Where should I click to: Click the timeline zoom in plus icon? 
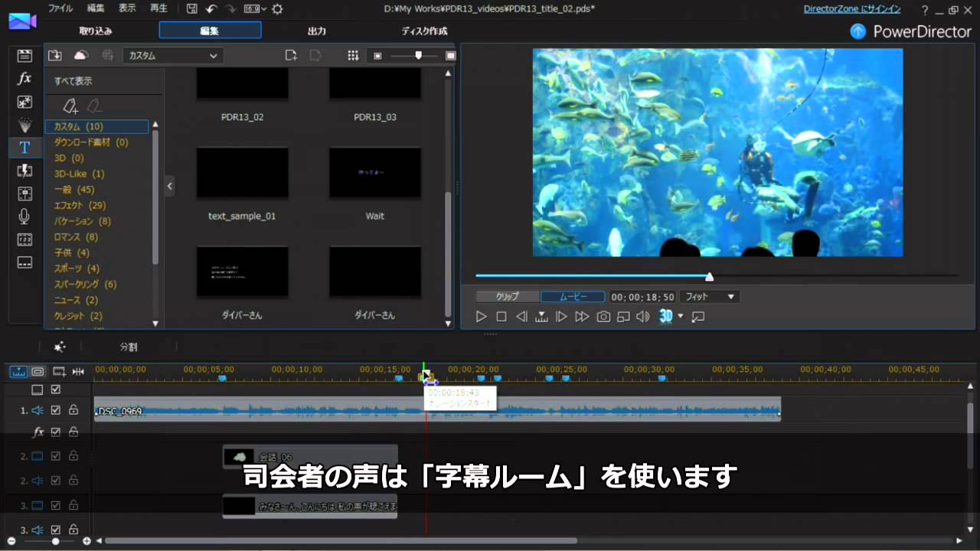(87, 541)
